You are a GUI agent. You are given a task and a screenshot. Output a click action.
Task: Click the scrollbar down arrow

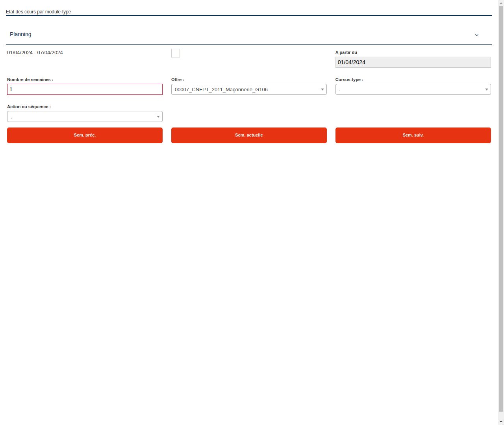500,422
